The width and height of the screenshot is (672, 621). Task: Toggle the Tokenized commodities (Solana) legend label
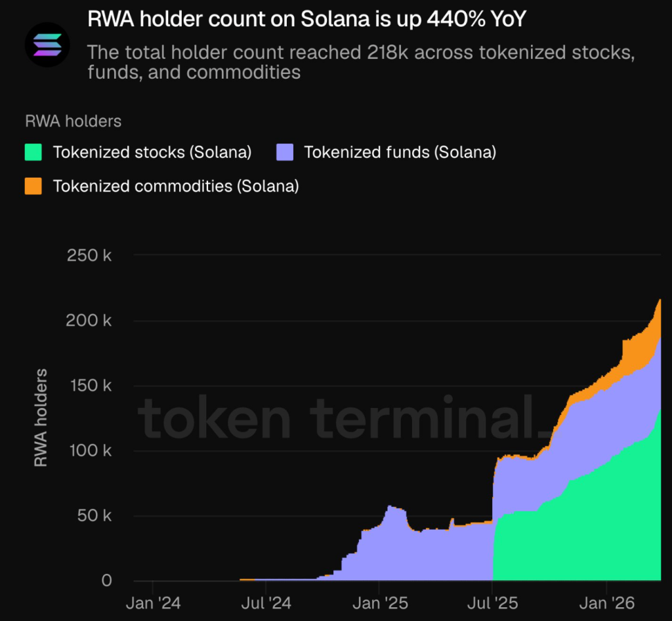[x=176, y=186]
